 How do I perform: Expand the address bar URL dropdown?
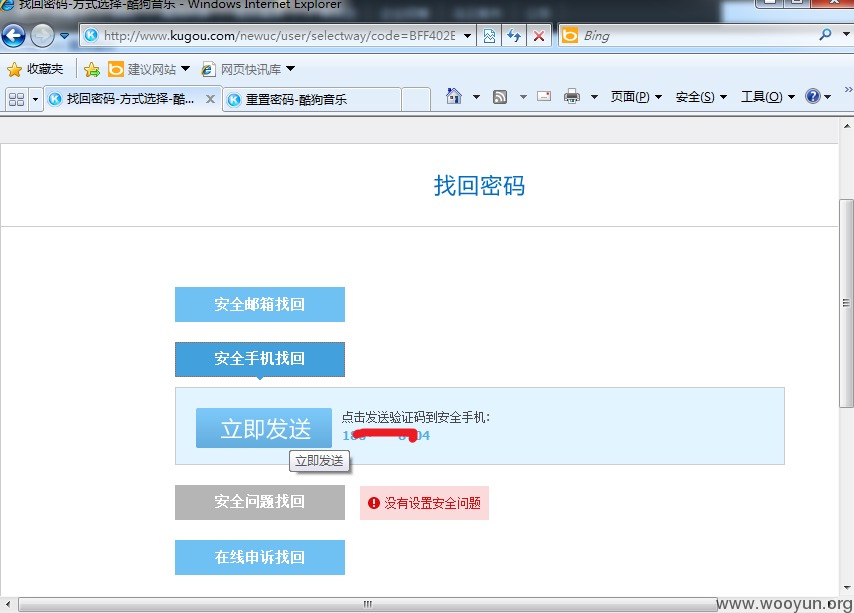coord(467,36)
